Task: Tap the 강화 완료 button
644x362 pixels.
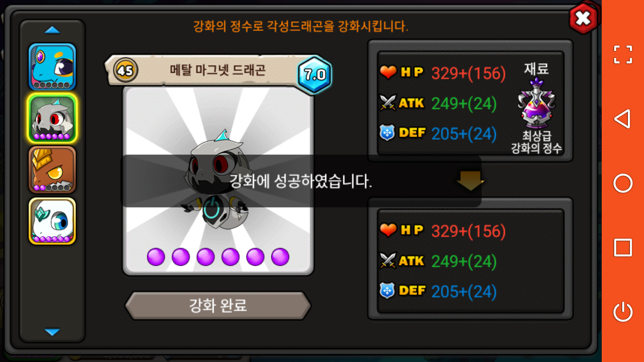Action: pyautogui.click(x=218, y=306)
